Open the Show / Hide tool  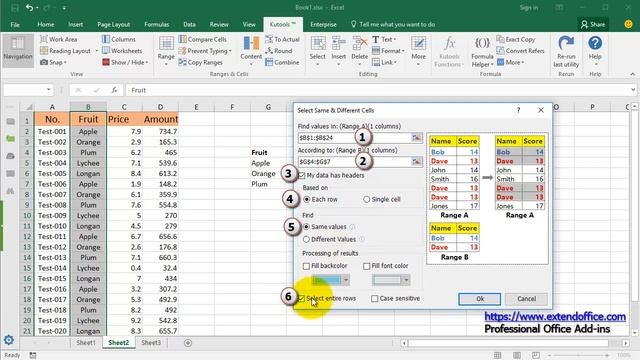125,62
